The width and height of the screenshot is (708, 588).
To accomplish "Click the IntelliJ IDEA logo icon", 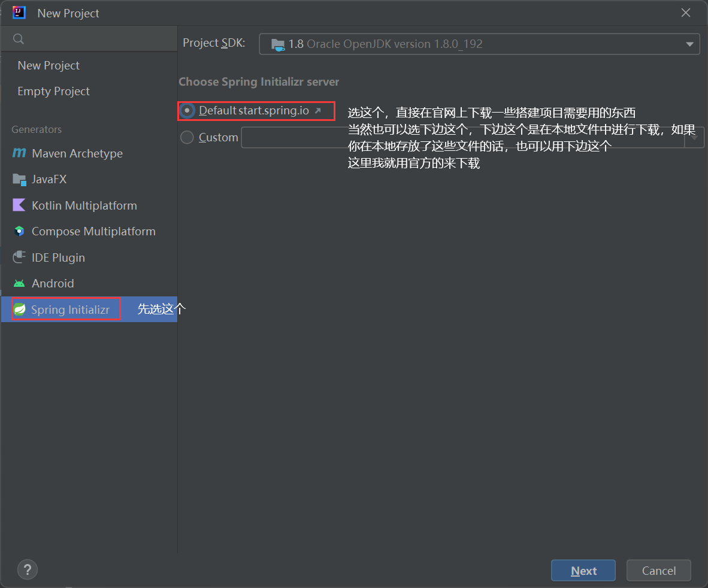I will pyautogui.click(x=19, y=13).
